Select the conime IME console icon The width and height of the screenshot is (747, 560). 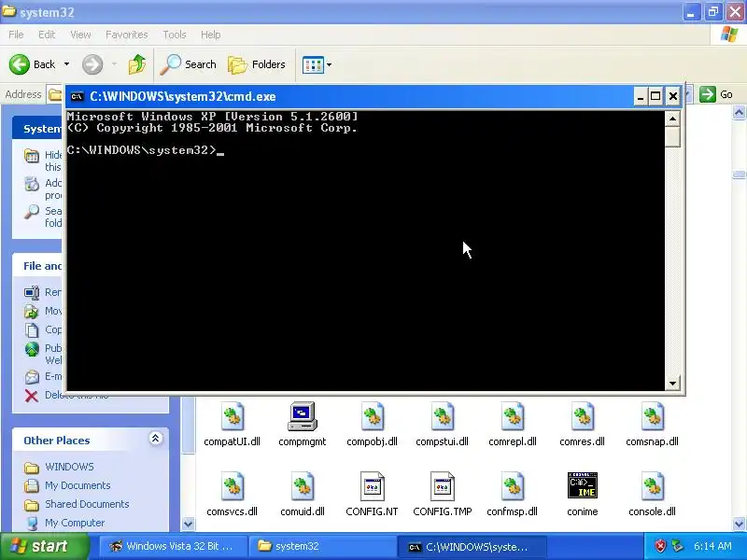pyautogui.click(x=582, y=485)
